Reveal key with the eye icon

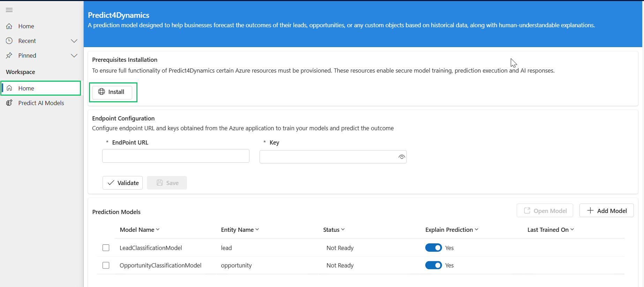[x=402, y=157]
